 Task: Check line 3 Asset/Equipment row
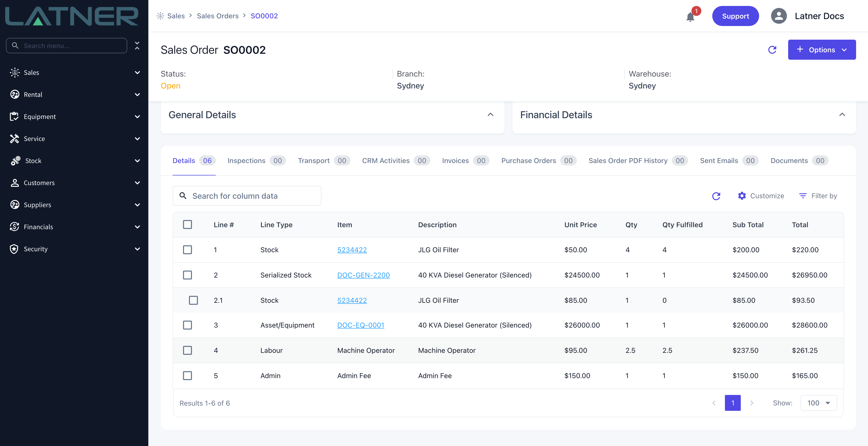click(x=187, y=325)
